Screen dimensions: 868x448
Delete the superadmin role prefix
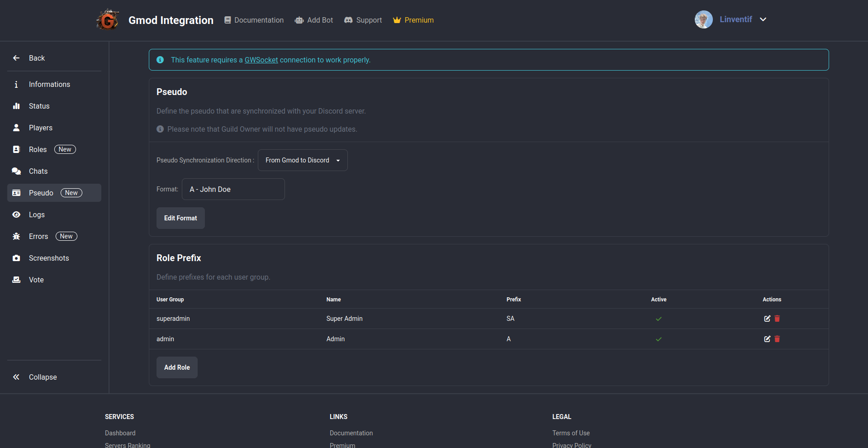[x=777, y=319]
